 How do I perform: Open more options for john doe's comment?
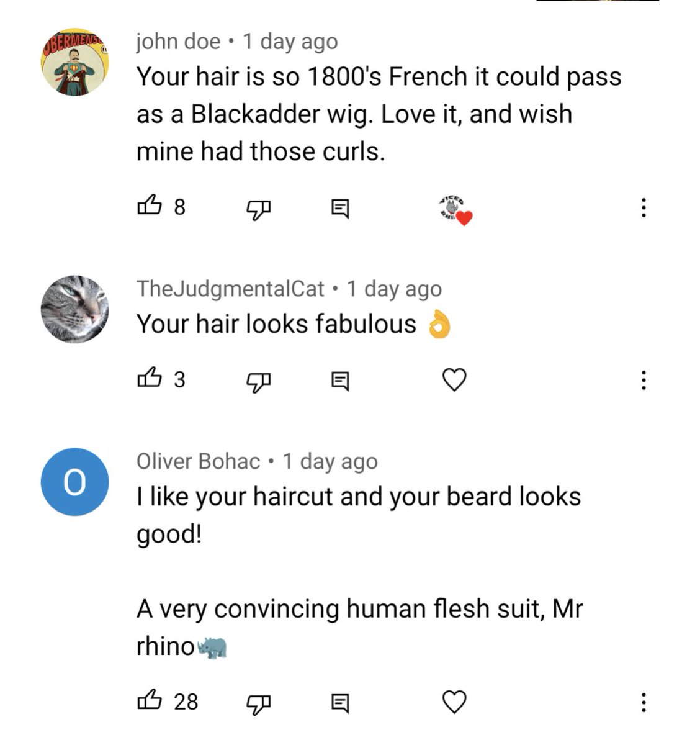coord(644,208)
